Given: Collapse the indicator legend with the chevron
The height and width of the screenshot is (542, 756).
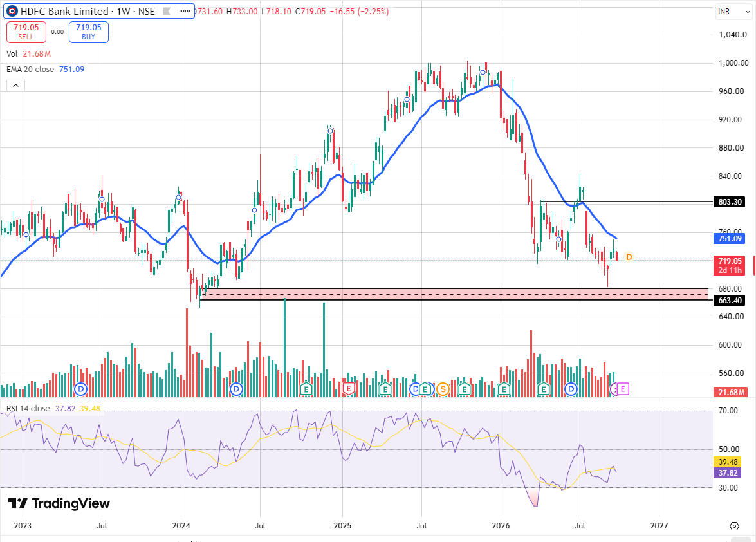Looking at the screenshot, I should click(15, 86).
